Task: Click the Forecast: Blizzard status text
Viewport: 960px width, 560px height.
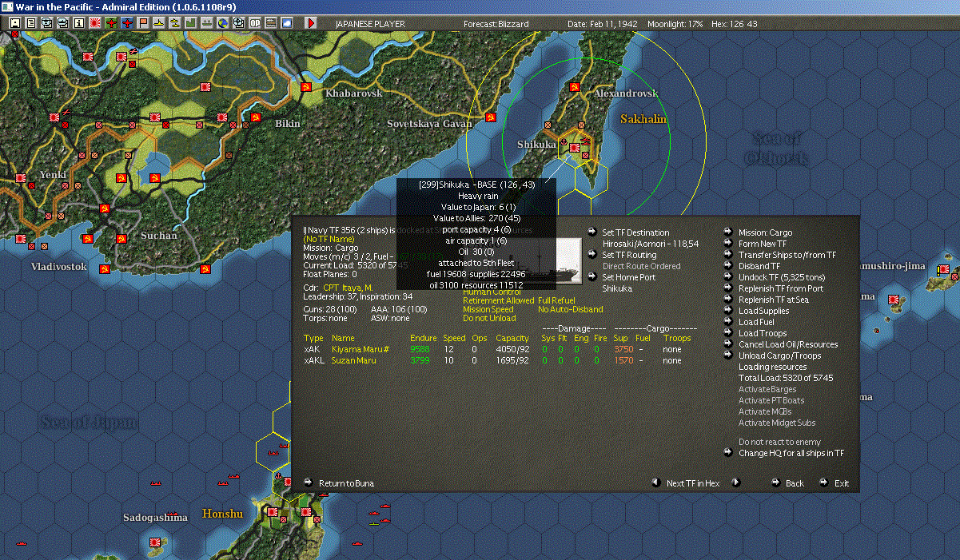Action: click(x=496, y=24)
